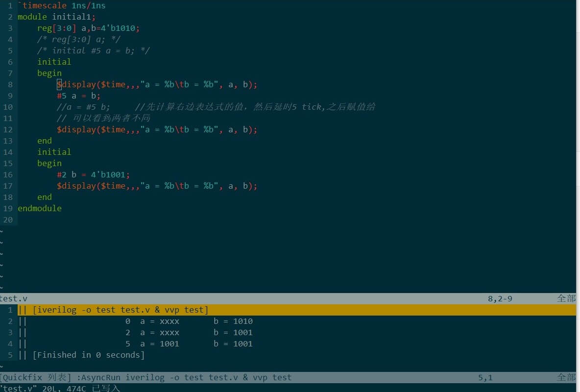Click 'end' keyword on line 18
This screenshot has height=392, width=580.
(x=45, y=197)
